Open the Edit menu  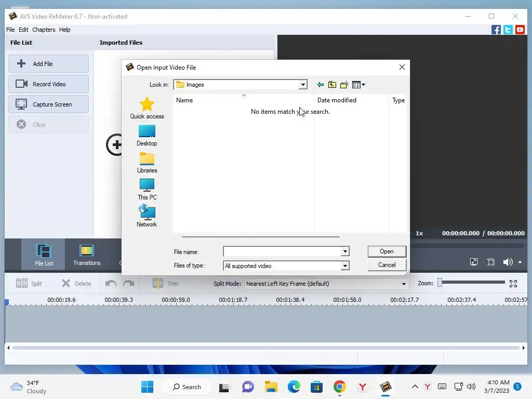click(x=23, y=30)
